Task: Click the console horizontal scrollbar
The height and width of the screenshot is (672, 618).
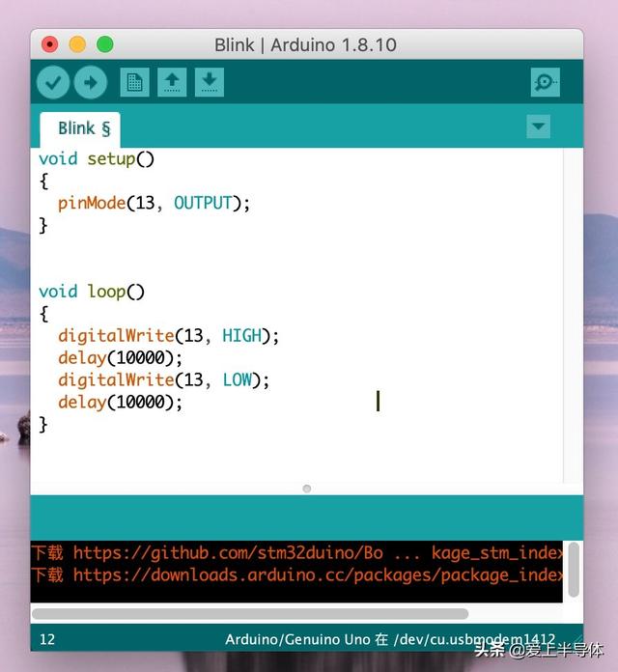Action: tap(250, 614)
